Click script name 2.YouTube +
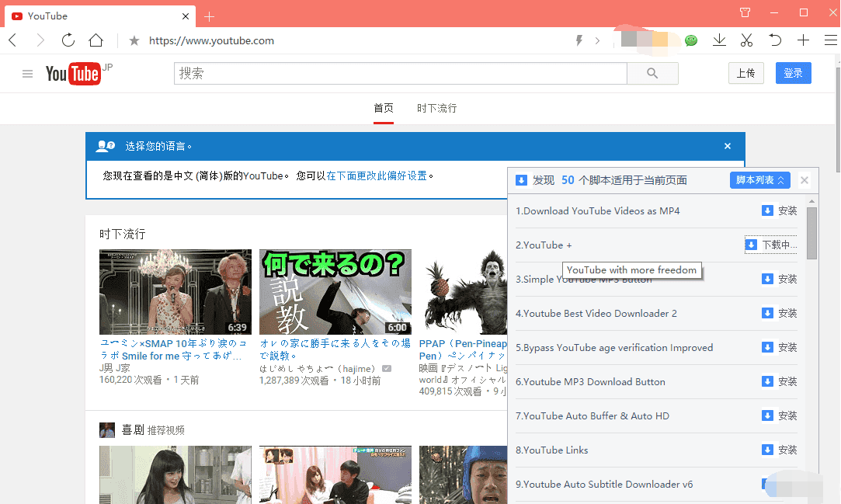Screen dimensions: 841x504 (544, 245)
